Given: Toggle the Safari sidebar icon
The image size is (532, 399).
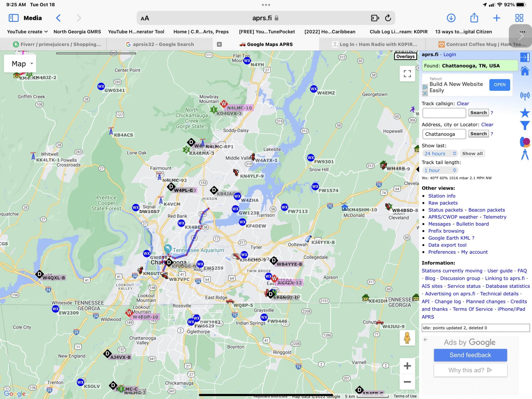Looking at the screenshot, I should tap(14, 18).
